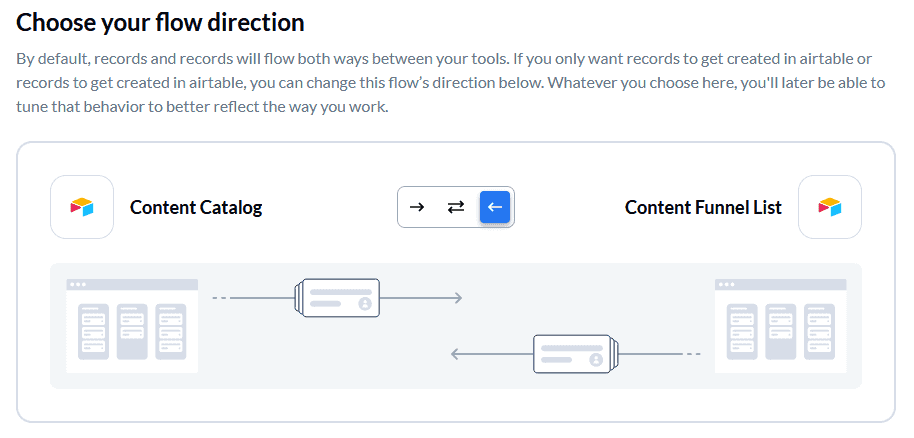
Task: Select the right-pointing one-way flow arrow
Action: (x=417, y=207)
